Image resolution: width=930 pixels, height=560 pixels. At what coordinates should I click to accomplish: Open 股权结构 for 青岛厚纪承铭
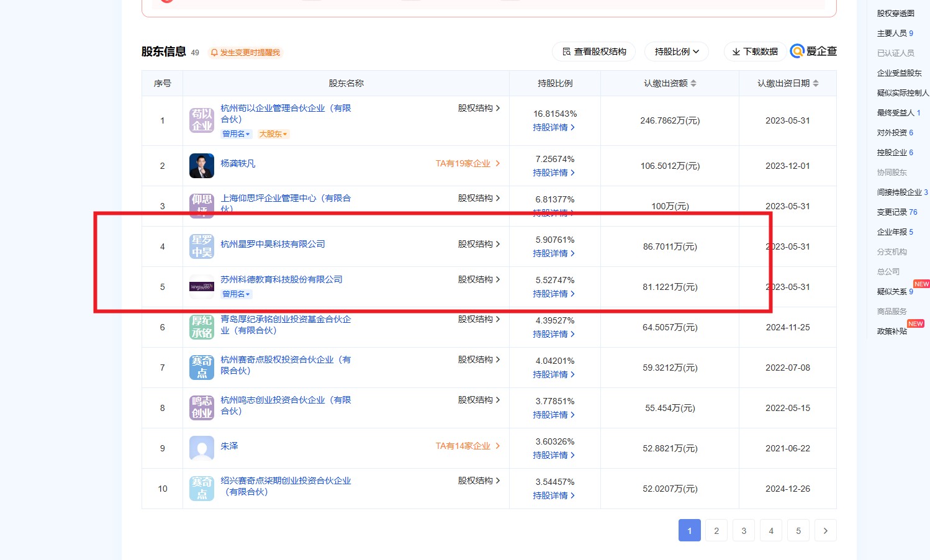[x=479, y=319]
